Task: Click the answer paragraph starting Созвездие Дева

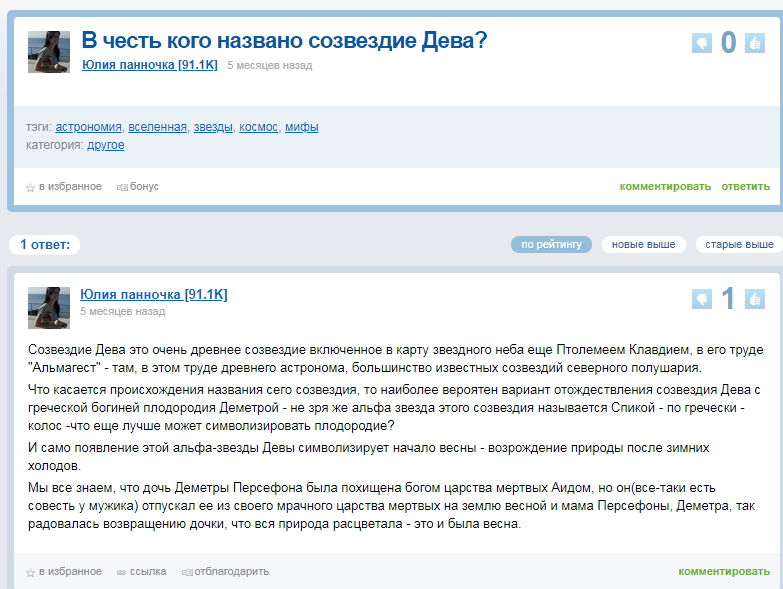Action: tap(395, 359)
